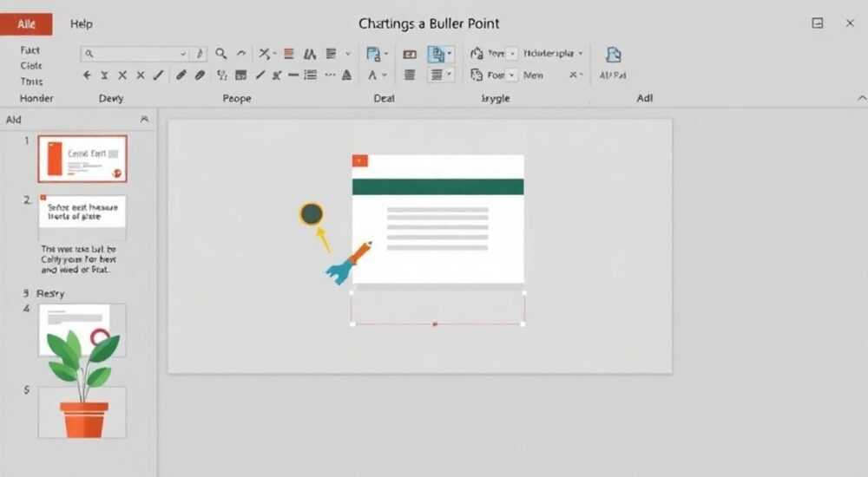Click the small rectangle text box icon
Viewport: 868px width, 477px height.
[410, 54]
